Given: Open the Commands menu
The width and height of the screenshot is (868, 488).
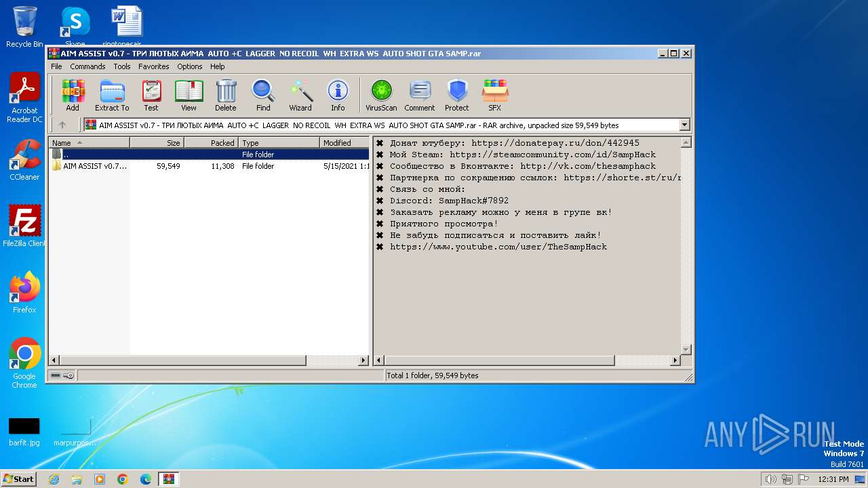Looking at the screenshot, I should [x=87, y=66].
